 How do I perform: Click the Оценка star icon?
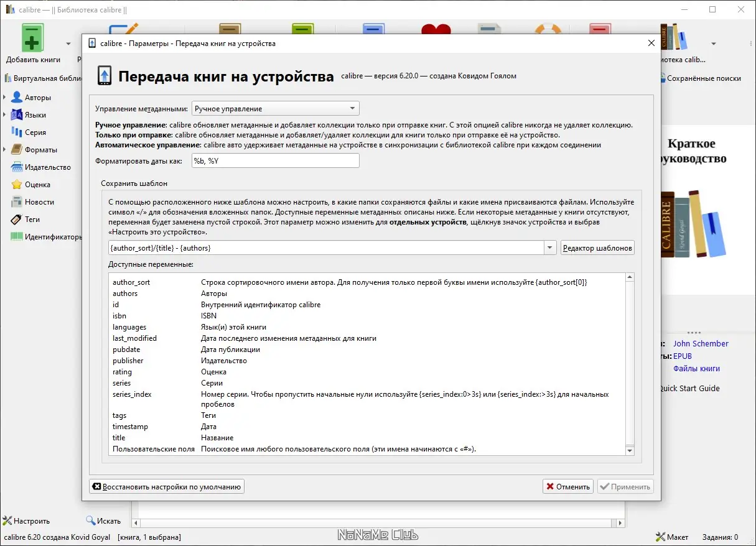pos(17,185)
